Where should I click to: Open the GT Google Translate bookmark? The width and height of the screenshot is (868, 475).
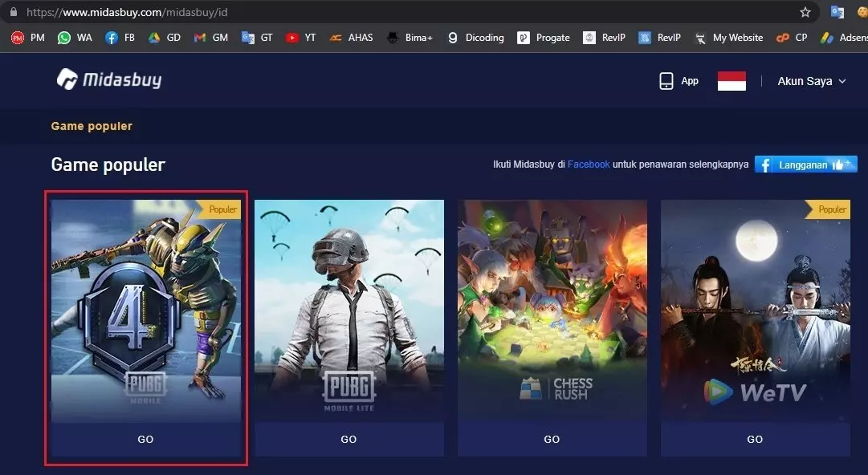[x=257, y=38]
